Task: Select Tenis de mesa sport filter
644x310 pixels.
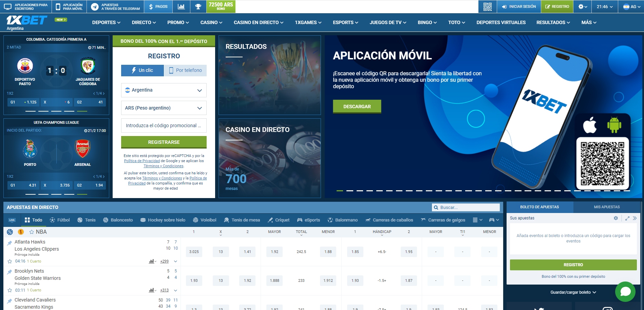Action: click(242, 220)
